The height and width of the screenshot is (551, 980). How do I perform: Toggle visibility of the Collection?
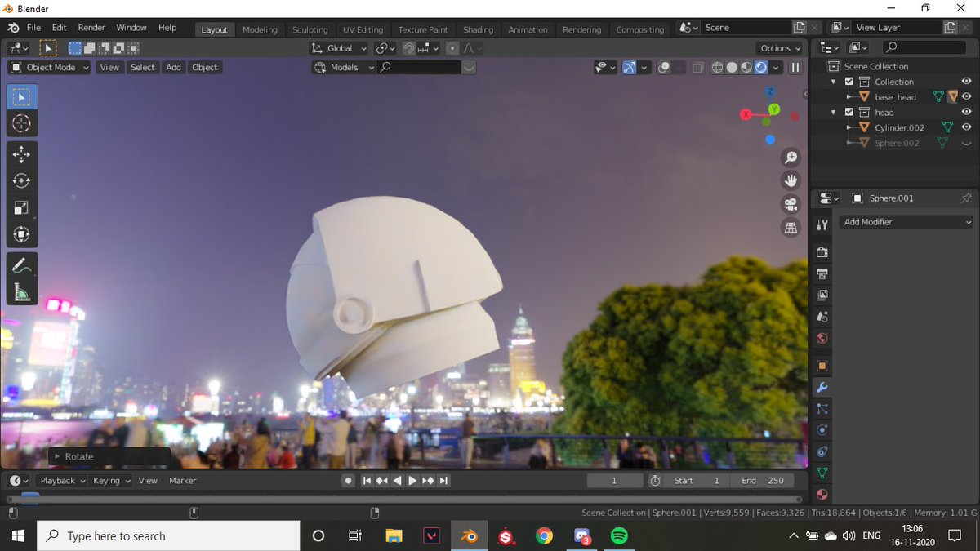pos(966,81)
